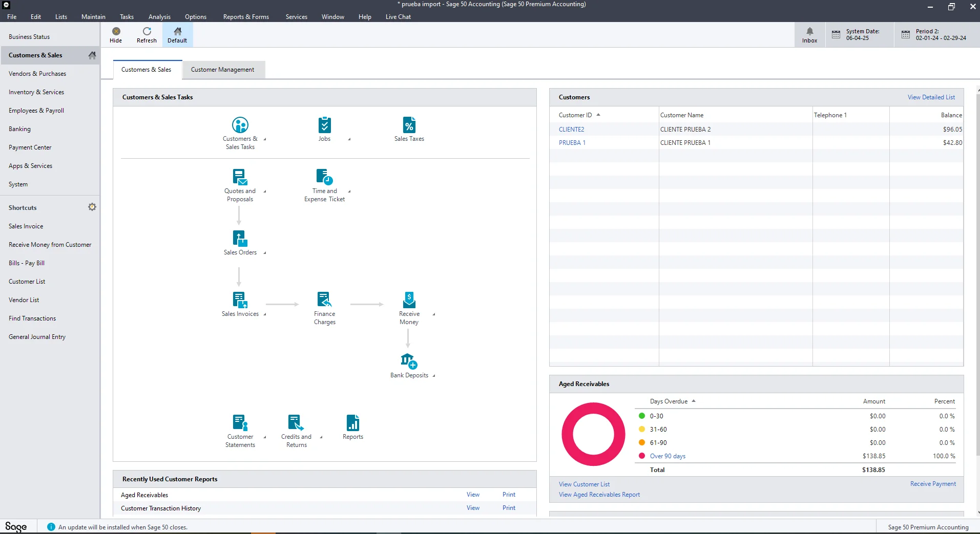Click the Hide toolbar button
This screenshot has height=534, width=980.
(116, 35)
